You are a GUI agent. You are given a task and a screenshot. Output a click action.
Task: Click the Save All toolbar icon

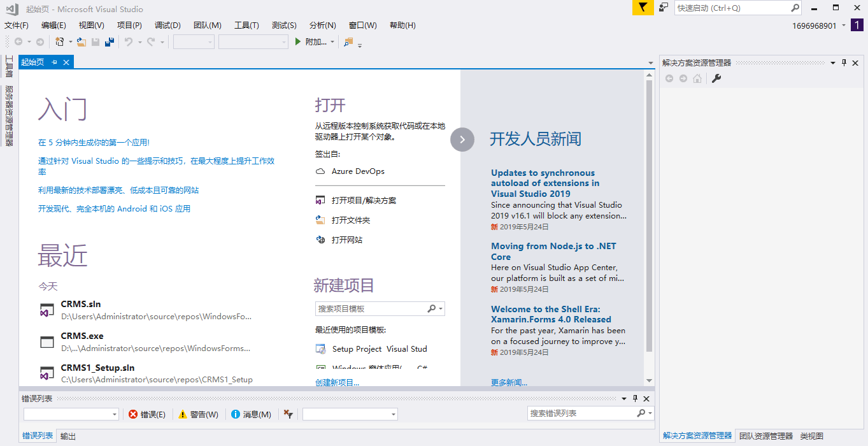click(x=110, y=42)
